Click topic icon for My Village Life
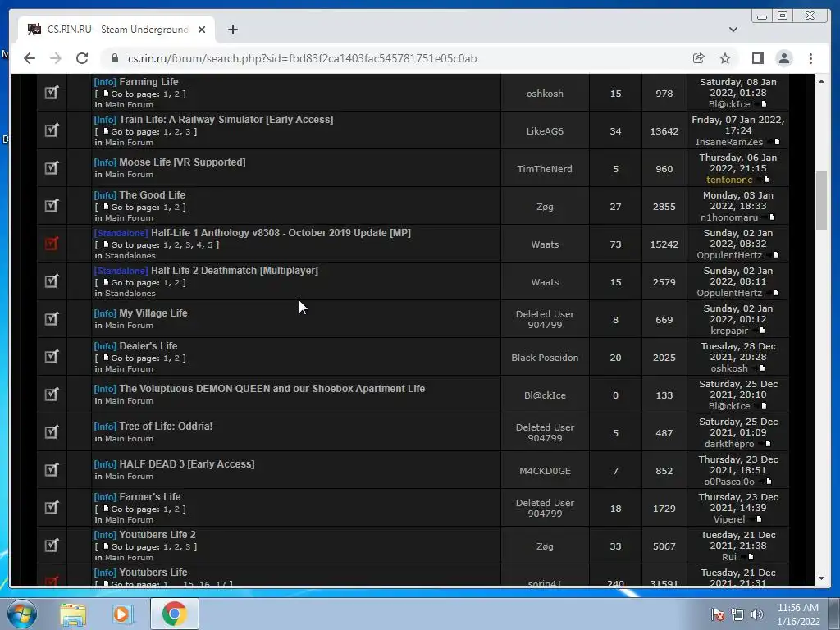Image resolution: width=840 pixels, height=630 pixels. pos(51,319)
